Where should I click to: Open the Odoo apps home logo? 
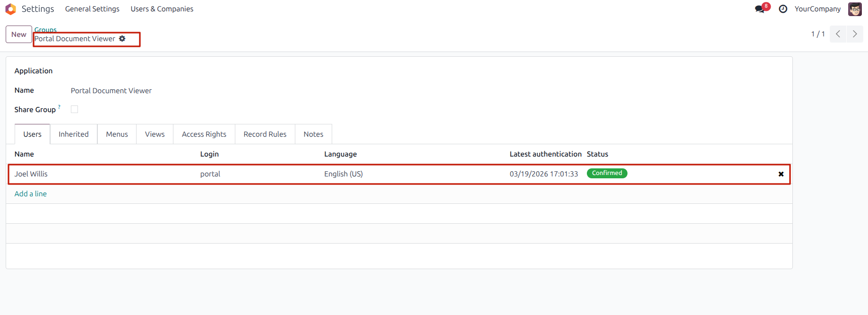point(10,9)
